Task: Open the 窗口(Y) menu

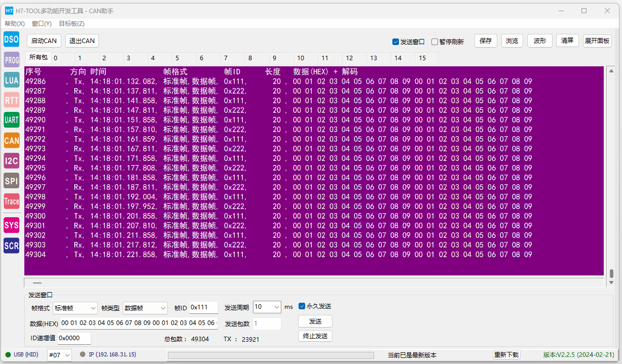Action: (42, 24)
